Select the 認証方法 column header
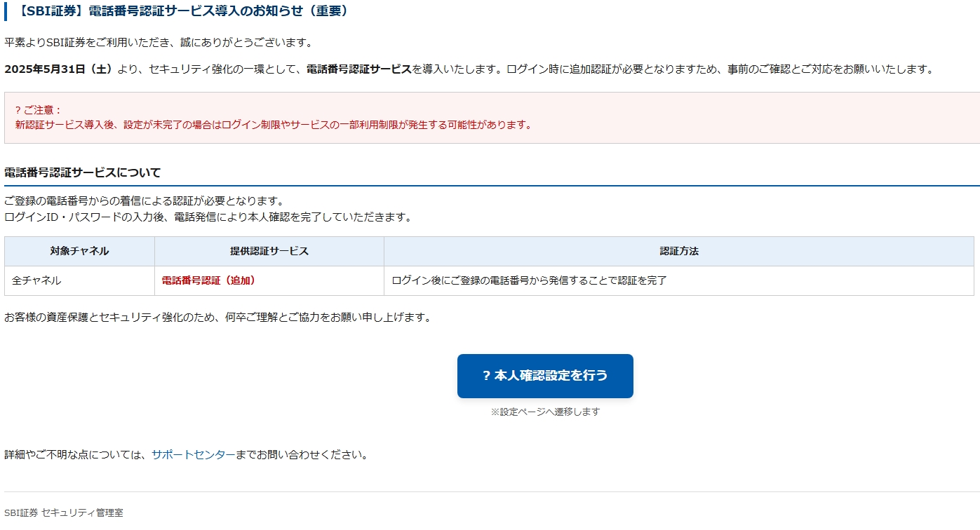This screenshot has height=530, width=980. coord(678,251)
